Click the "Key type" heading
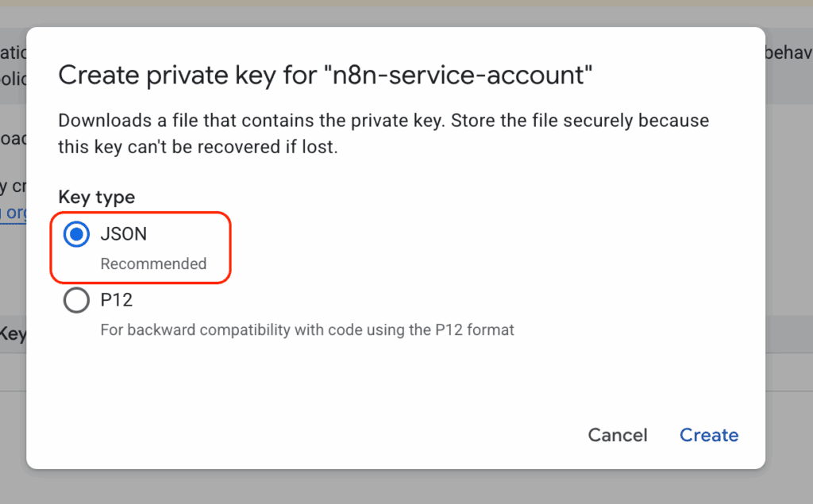Screen dimensions: 813x504 coord(96,197)
